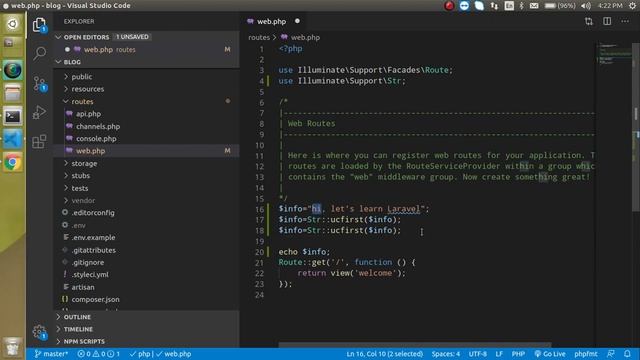Open the Manage gear menu
Screen dimensions: 640x360
(x=40, y=331)
